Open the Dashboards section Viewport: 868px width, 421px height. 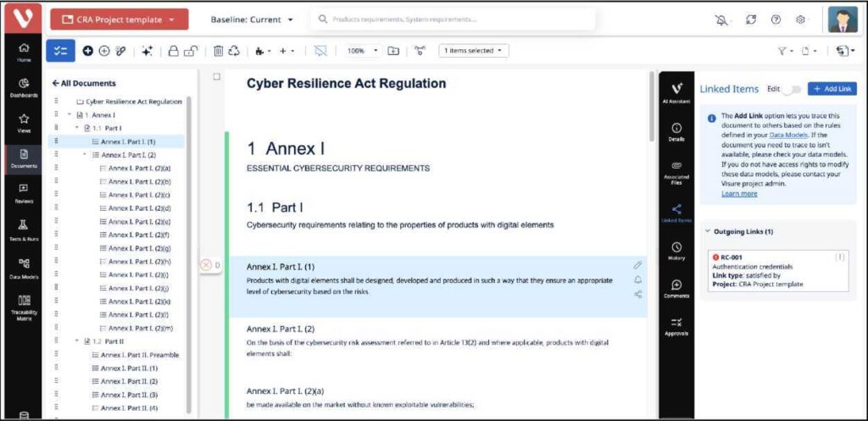24,87
